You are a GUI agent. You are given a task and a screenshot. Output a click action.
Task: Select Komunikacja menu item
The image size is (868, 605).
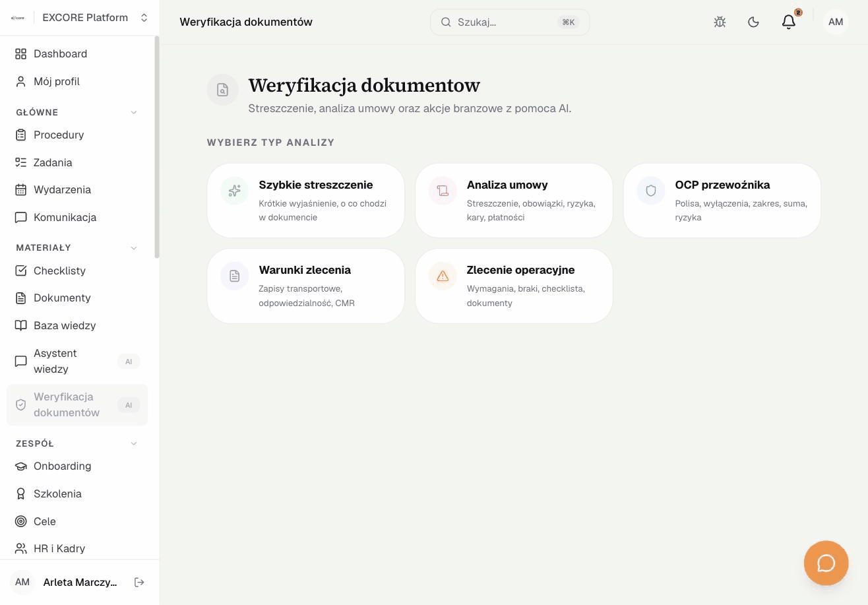click(x=77, y=218)
